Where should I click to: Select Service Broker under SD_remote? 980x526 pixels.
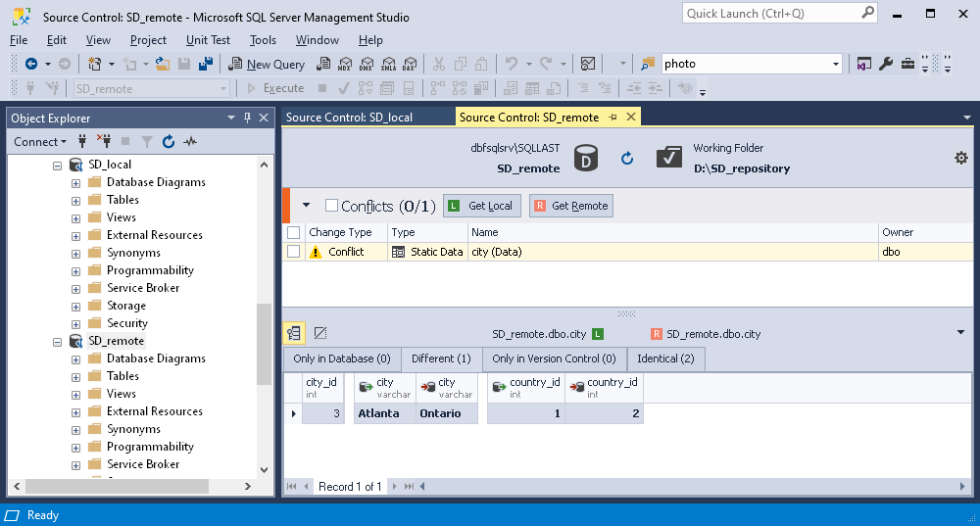(142, 464)
